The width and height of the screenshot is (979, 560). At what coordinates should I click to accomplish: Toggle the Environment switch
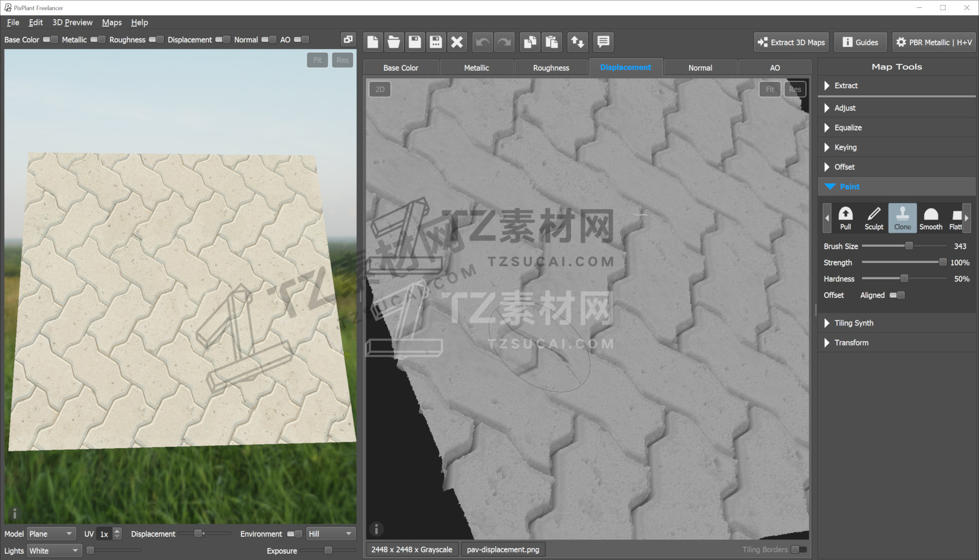point(294,534)
